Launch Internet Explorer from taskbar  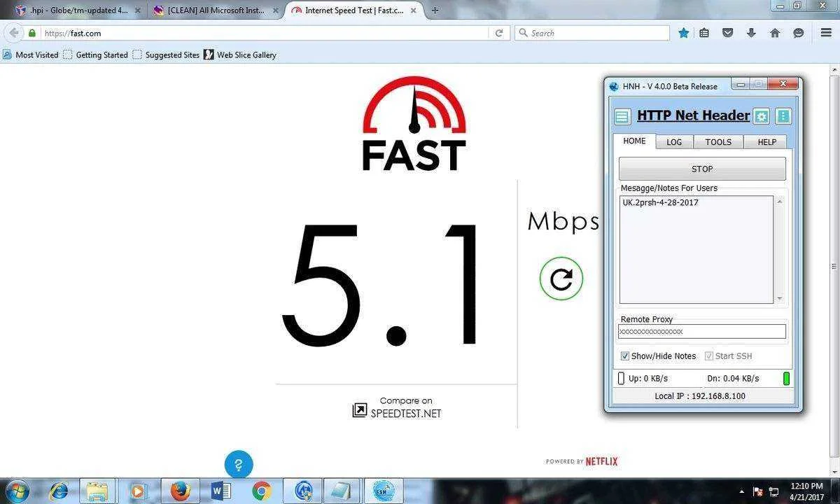[59, 491]
